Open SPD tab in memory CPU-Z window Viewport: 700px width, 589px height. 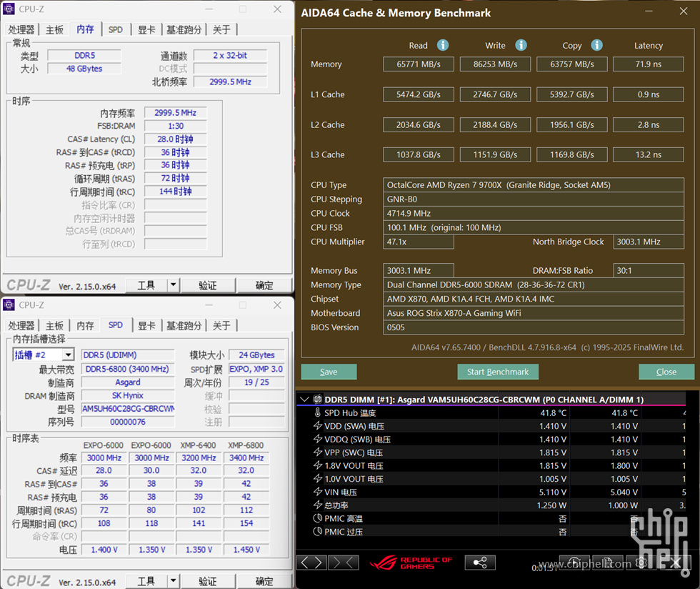tap(116, 29)
